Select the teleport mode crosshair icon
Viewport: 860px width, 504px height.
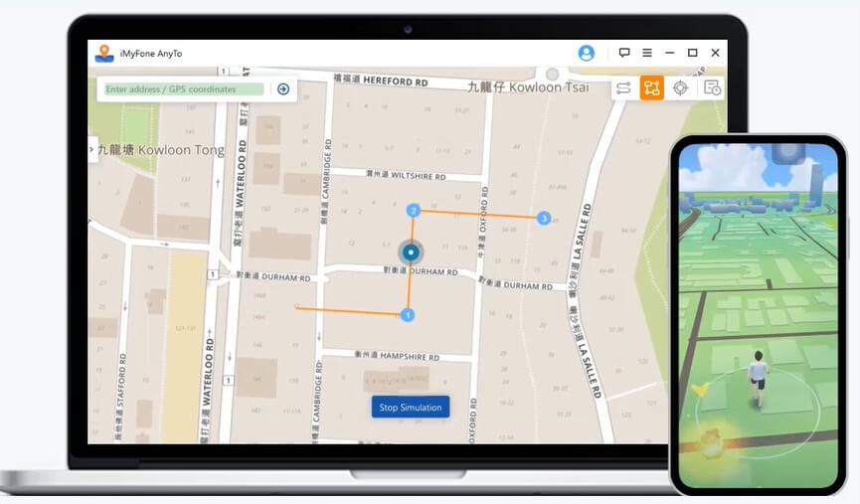pyautogui.click(x=680, y=87)
